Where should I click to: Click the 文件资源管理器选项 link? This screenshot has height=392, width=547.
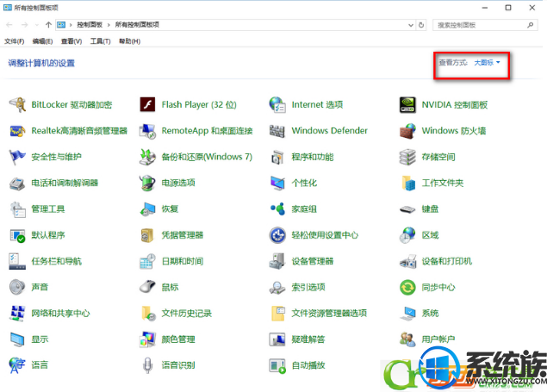[x=329, y=314]
